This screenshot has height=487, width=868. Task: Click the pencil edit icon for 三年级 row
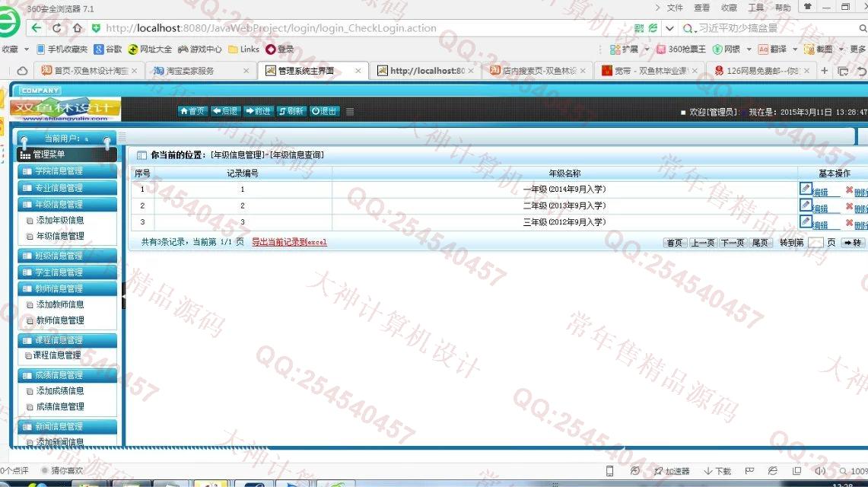(x=806, y=222)
